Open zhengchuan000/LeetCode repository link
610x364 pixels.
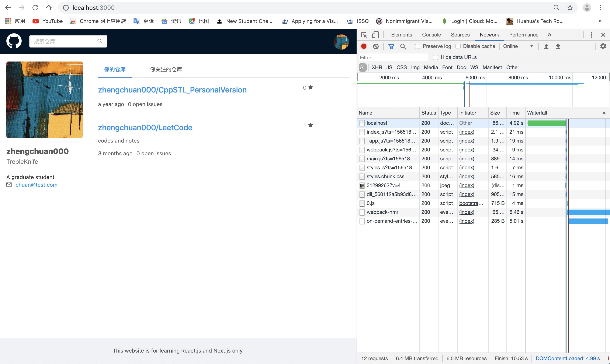click(x=145, y=127)
